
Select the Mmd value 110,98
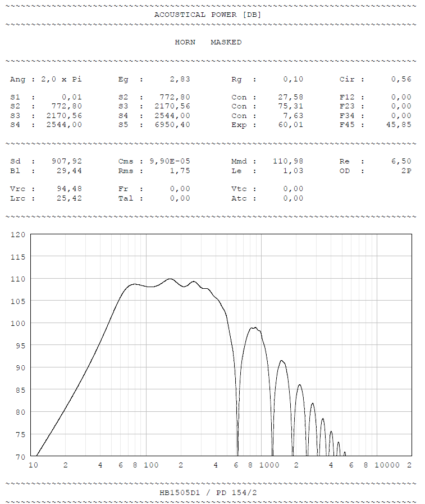288,161
